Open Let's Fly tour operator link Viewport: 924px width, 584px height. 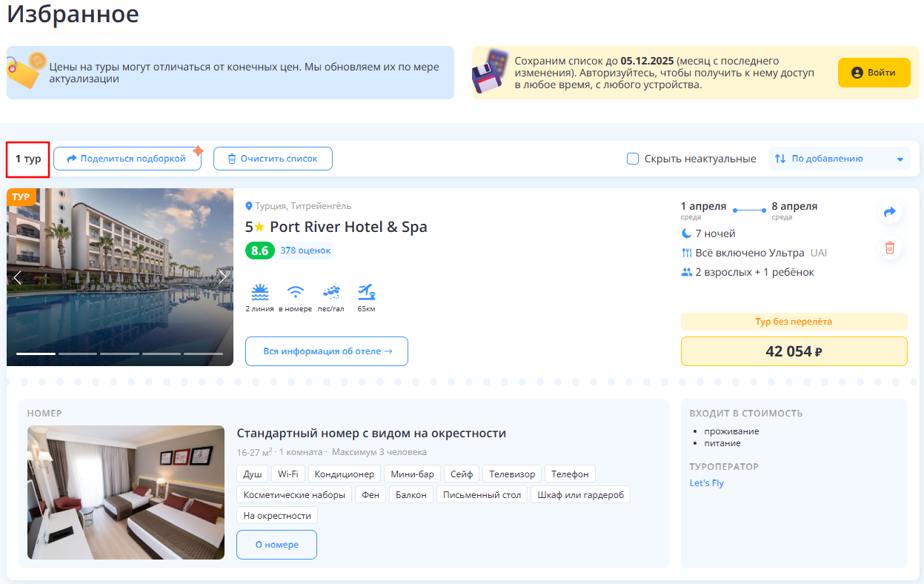tap(706, 483)
